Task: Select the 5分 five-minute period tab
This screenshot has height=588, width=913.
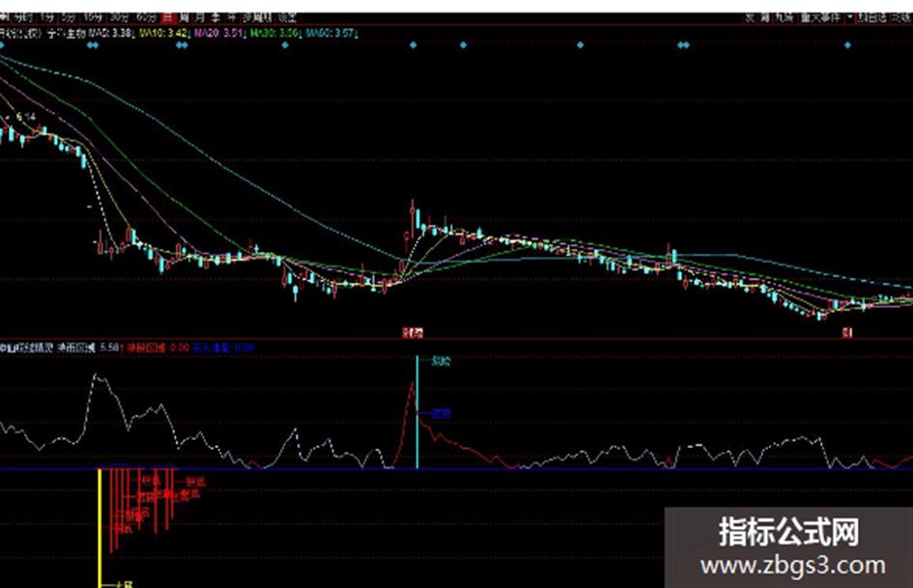Action: 69,17
